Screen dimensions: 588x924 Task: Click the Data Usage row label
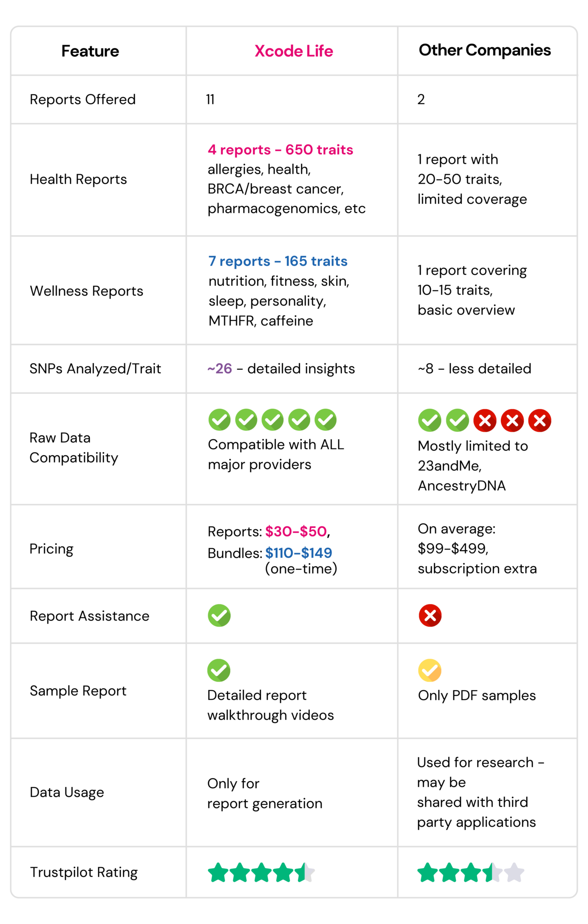67,792
